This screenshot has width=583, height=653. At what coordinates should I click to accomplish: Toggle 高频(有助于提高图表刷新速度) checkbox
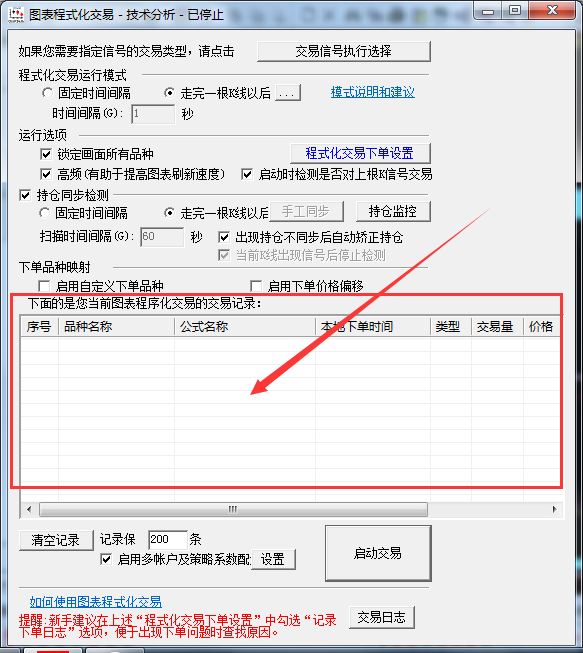(x=46, y=174)
